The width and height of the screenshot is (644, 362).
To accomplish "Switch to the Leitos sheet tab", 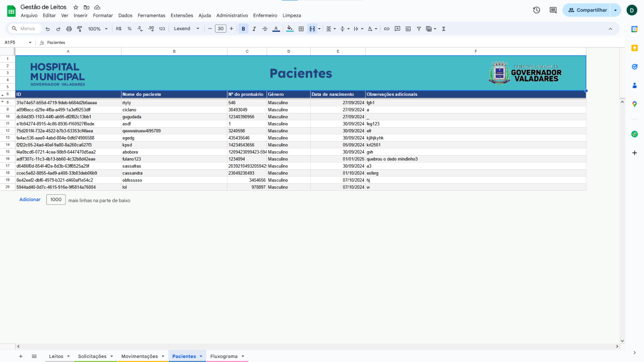I will click(56, 356).
